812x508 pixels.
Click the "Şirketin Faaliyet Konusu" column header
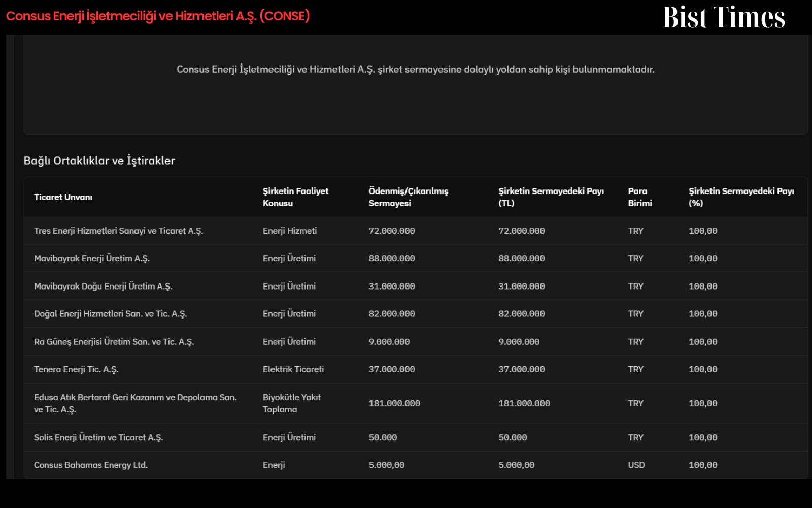coord(295,197)
